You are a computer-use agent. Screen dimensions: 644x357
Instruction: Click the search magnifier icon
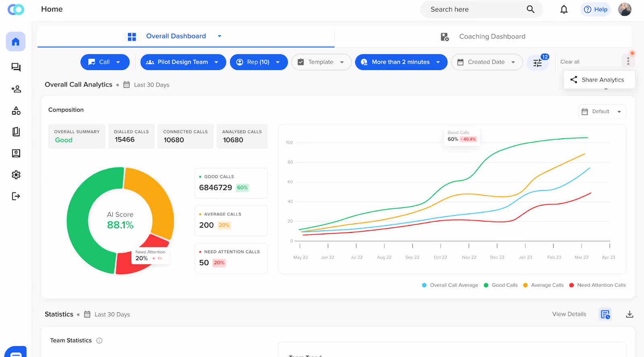pyautogui.click(x=530, y=9)
